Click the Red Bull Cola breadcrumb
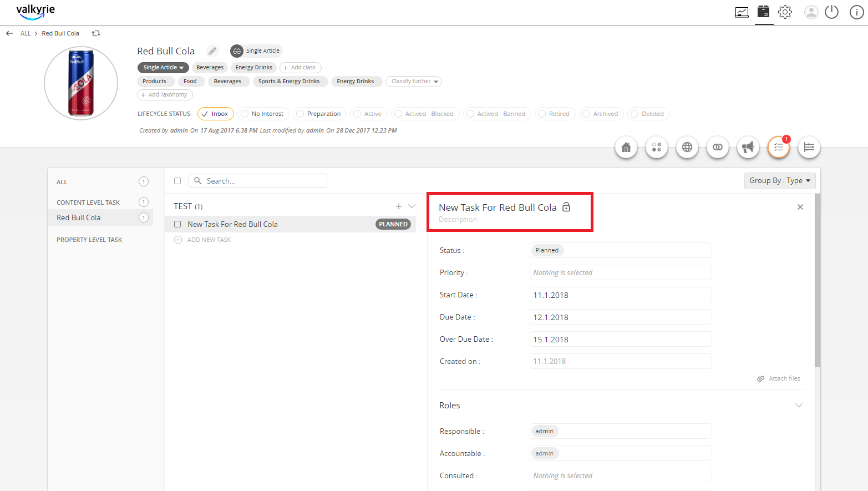 point(60,33)
